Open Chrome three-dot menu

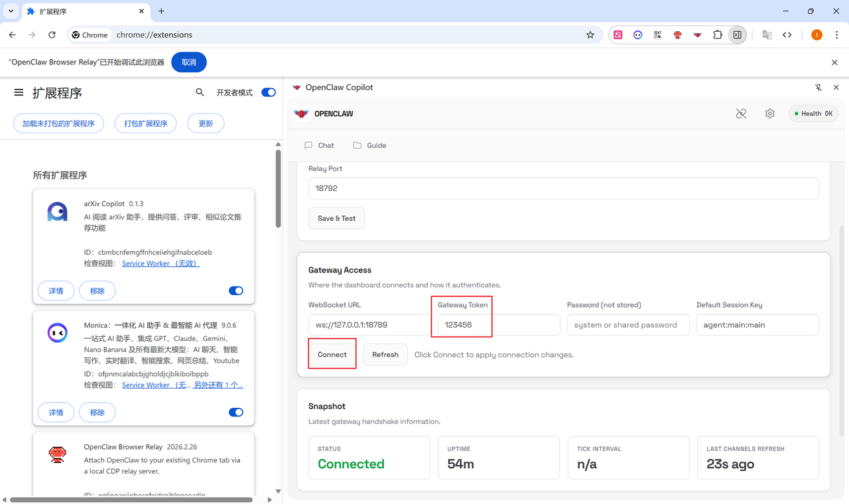[836, 35]
